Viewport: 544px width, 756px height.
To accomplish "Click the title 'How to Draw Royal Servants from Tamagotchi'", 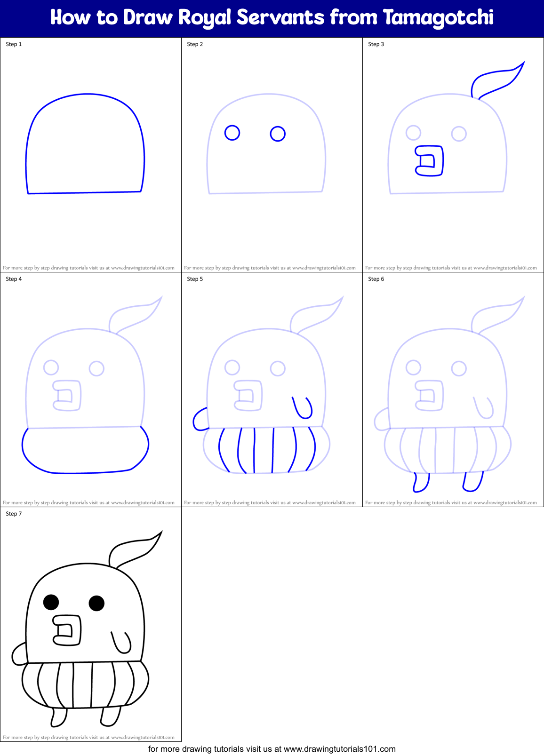I will pyautogui.click(x=272, y=18).
